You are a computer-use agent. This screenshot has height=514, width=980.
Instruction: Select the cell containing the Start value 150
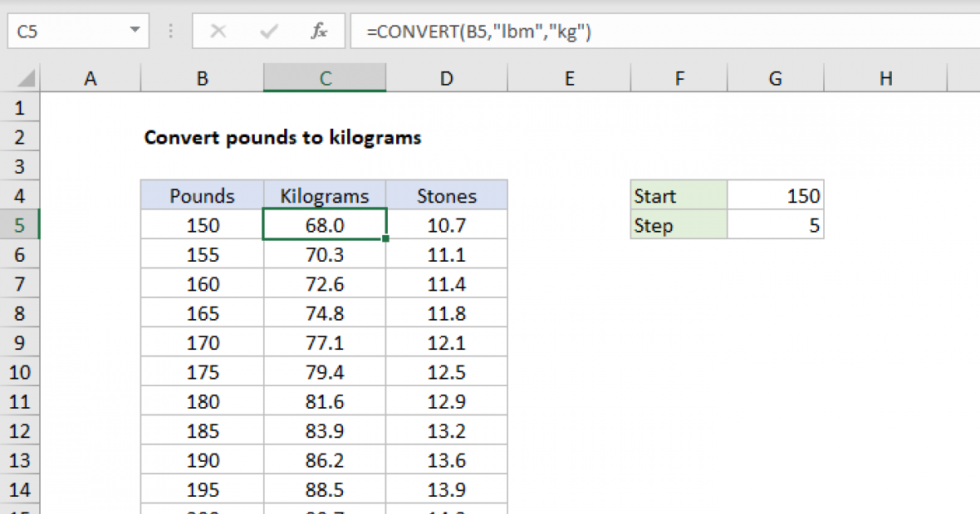pos(774,195)
